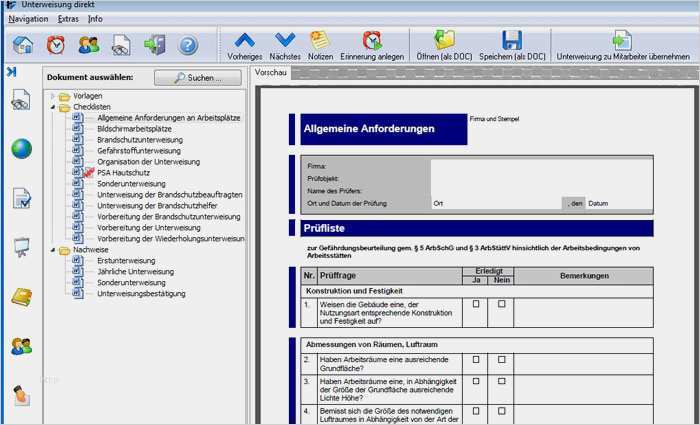Screen dimensions: 700x425
Task: Tick Nein checkbox for question 2
Action: tap(501, 359)
